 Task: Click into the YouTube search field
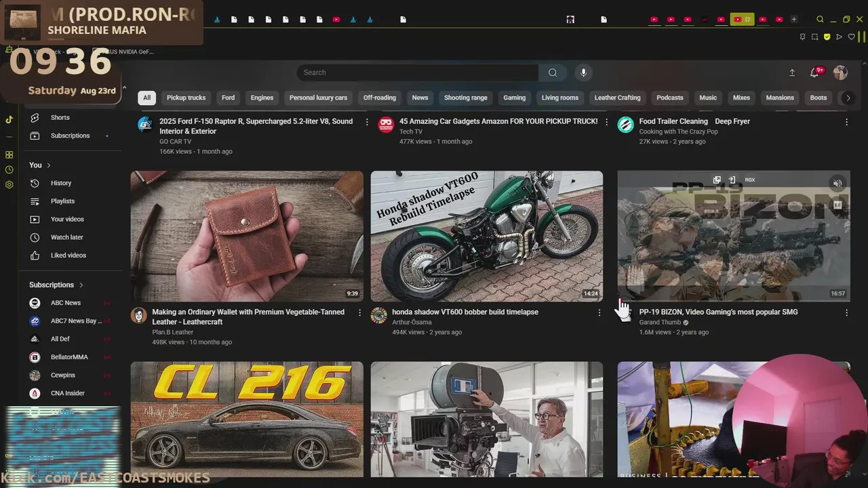[x=418, y=73]
